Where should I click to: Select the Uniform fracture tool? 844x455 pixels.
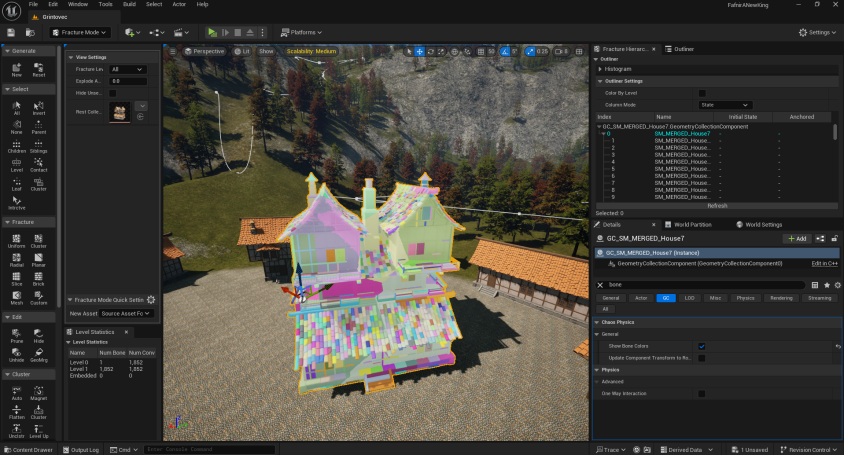pos(17,239)
